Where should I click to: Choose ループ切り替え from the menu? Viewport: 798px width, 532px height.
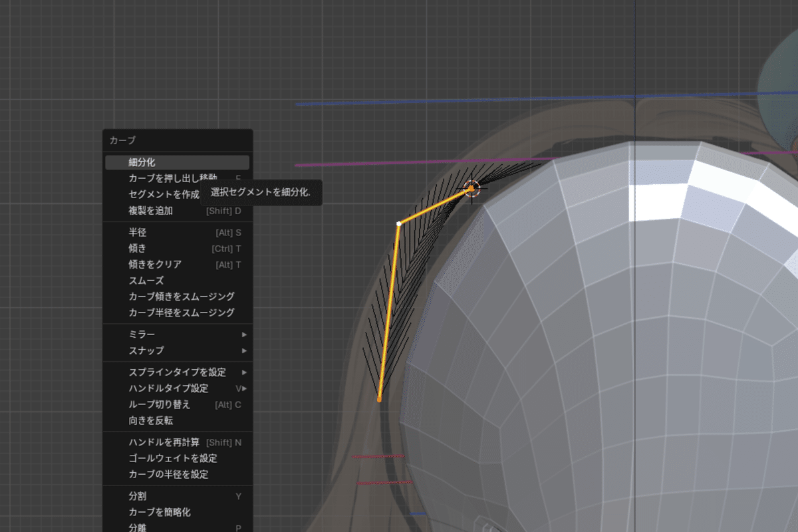click(x=177, y=404)
